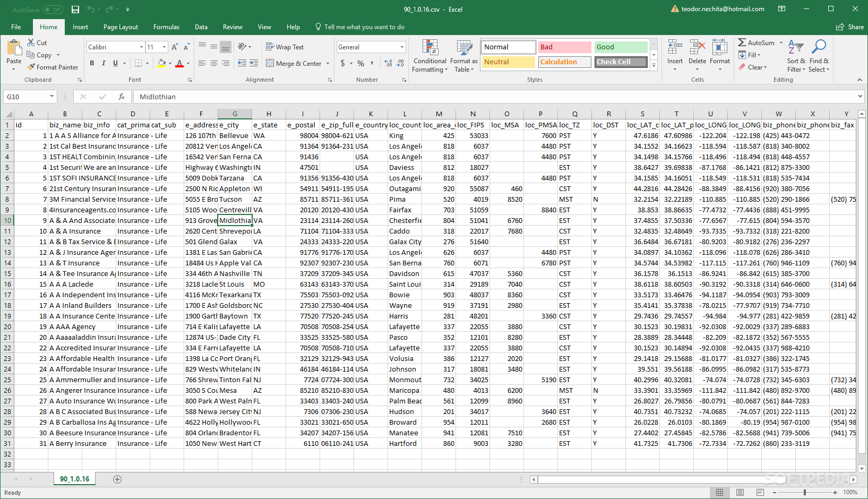This screenshot has height=499, width=868.
Task: Open the Data tab
Action: (x=201, y=27)
